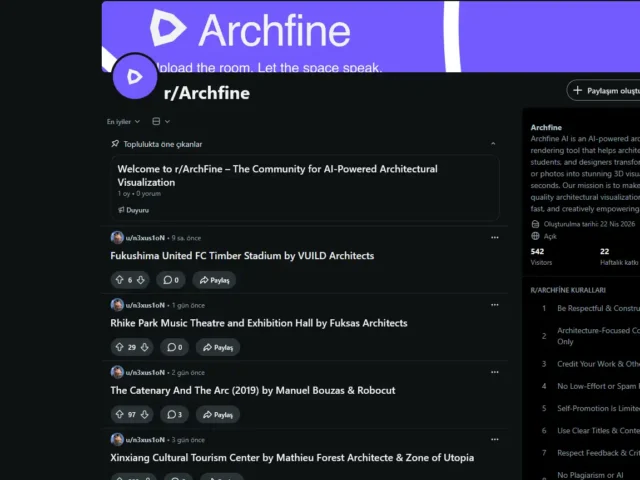Viewport: 640px width, 480px height.
Task: Click the '542 Visitors' count in the sidebar
Action: click(541, 257)
